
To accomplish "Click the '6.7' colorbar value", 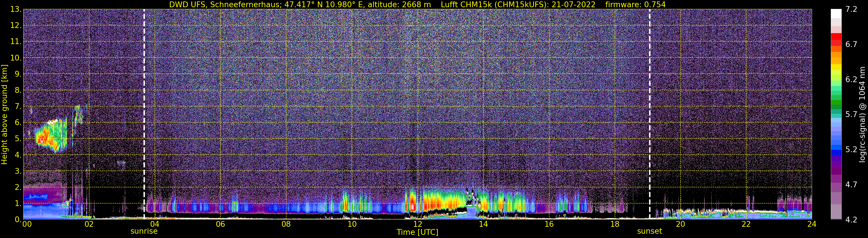I will coord(851,44).
